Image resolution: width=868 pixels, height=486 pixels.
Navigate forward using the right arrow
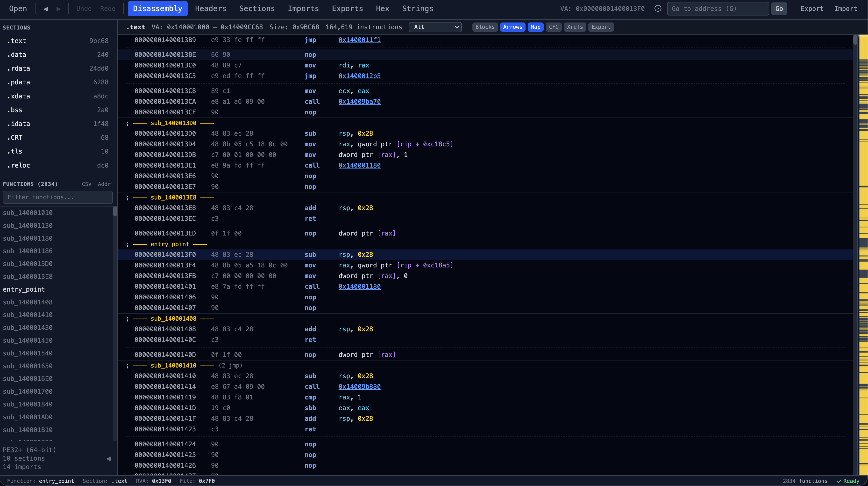59,8
